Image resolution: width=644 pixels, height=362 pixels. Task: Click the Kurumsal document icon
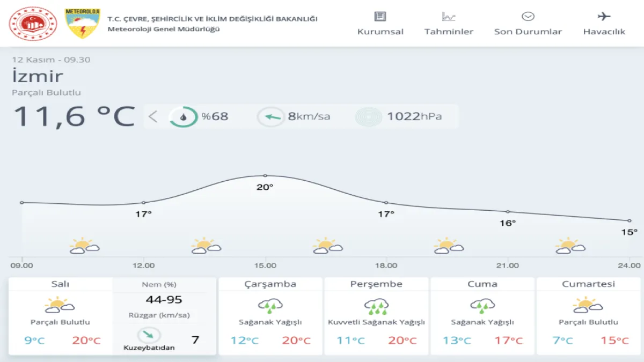coord(380,17)
